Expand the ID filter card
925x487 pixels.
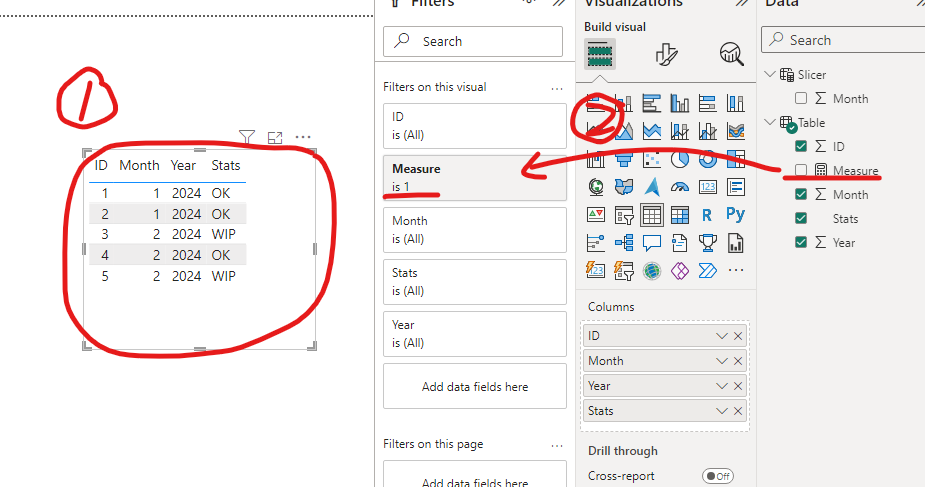[475, 126]
